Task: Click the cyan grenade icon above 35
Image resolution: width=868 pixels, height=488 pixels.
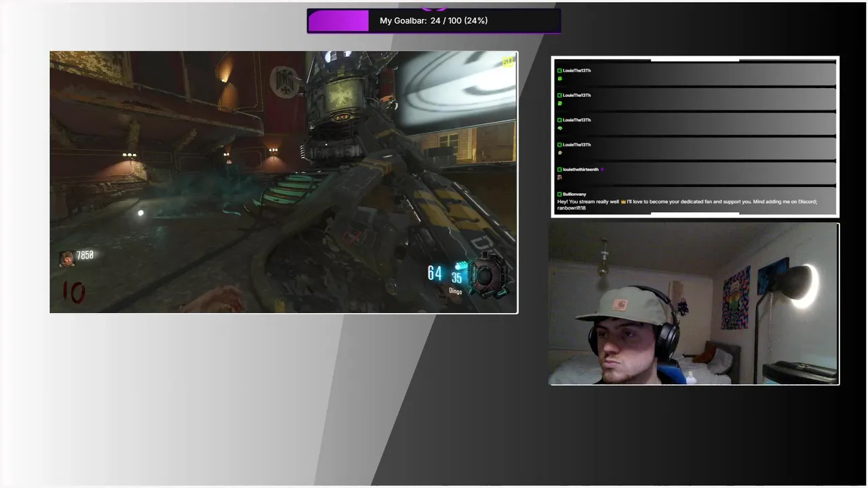Action: pos(462,266)
